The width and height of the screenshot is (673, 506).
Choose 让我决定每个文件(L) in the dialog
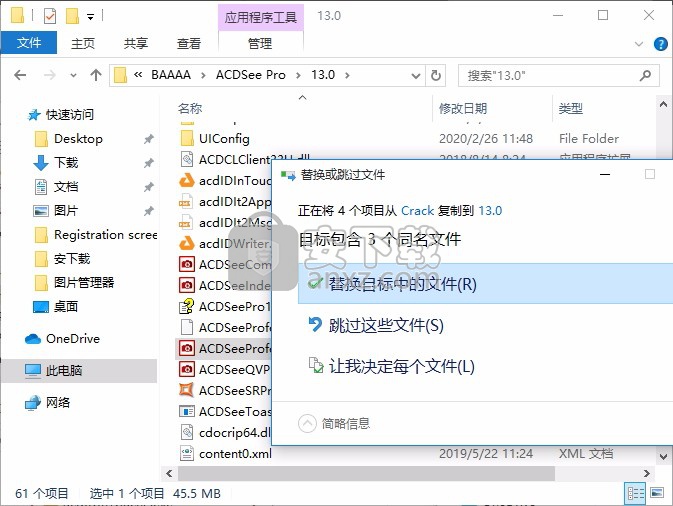(x=402, y=366)
